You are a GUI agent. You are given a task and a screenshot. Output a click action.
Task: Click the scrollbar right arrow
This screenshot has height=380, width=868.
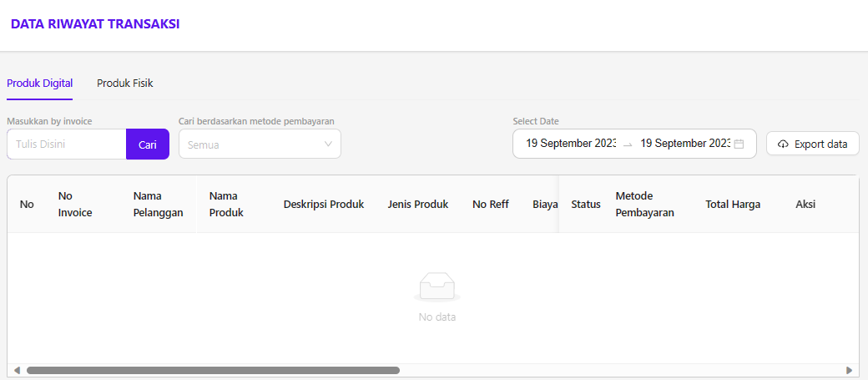(850, 370)
